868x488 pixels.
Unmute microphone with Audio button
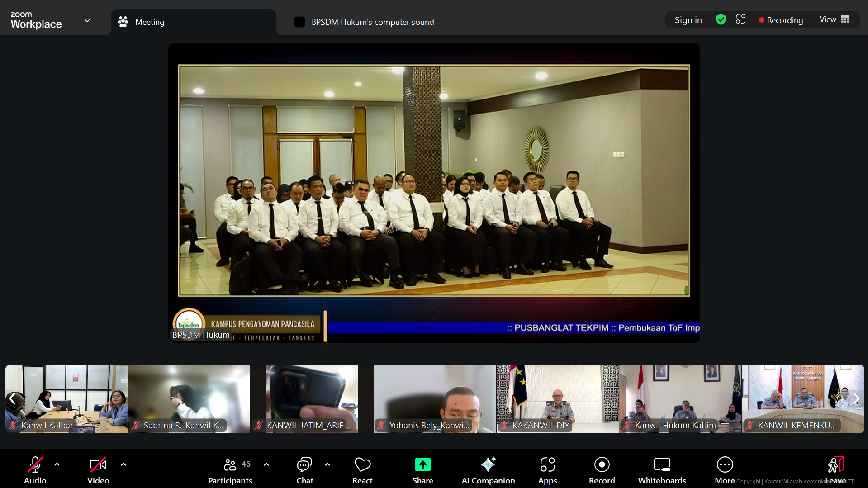coord(35,470)
